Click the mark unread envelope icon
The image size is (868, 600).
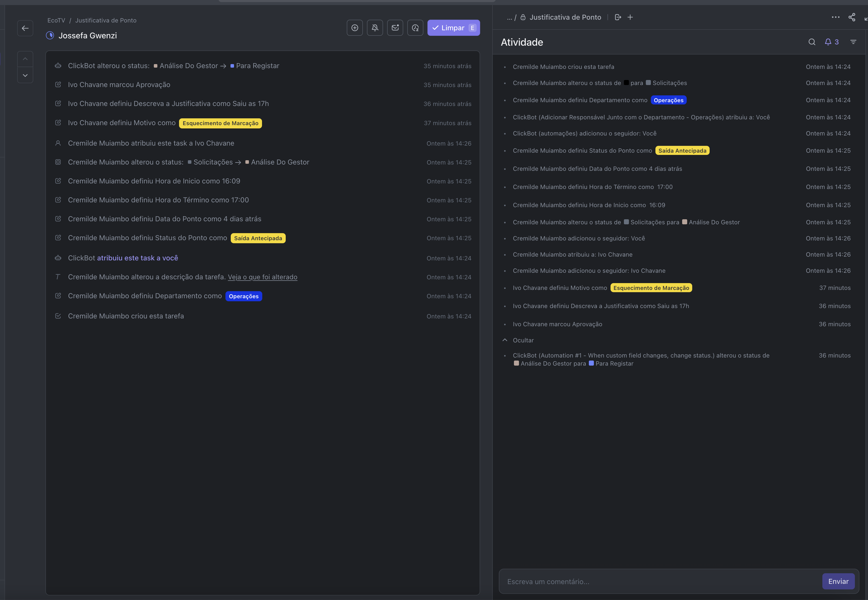coord(395,28)
